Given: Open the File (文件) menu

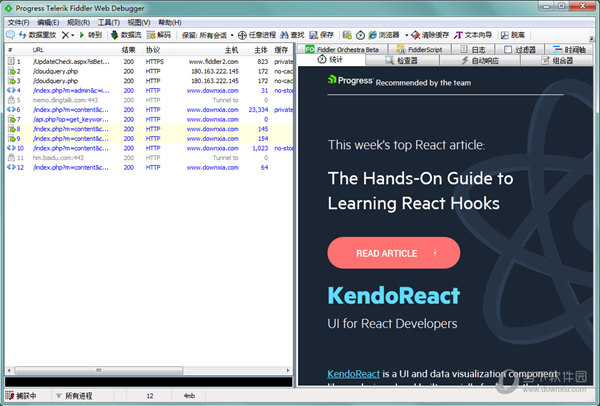Looking at the screenshot, I should (18, 22).
